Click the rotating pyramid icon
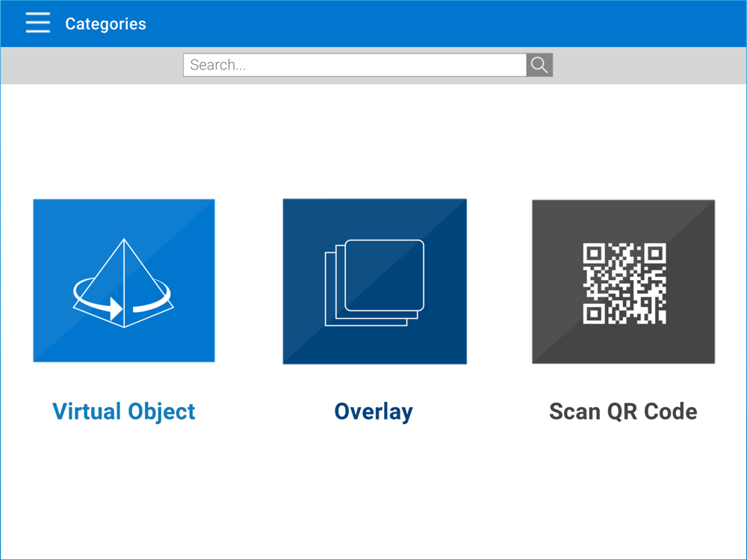This screenshot has height=560, width=747. pos(123,282)
